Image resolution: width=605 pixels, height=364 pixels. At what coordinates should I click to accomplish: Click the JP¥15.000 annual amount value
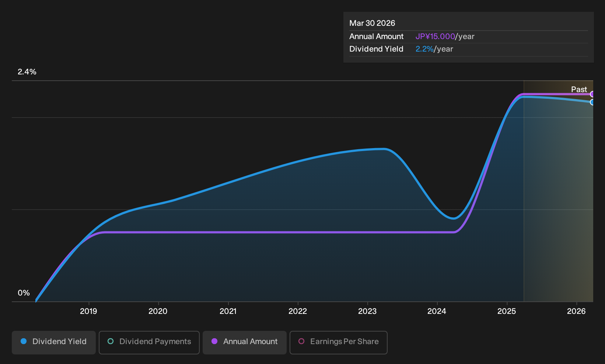(435, 36)
